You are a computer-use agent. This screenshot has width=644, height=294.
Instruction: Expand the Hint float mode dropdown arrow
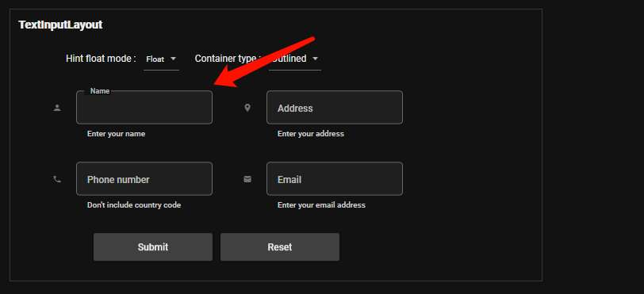pyautogui.click(x=174, y=59)
